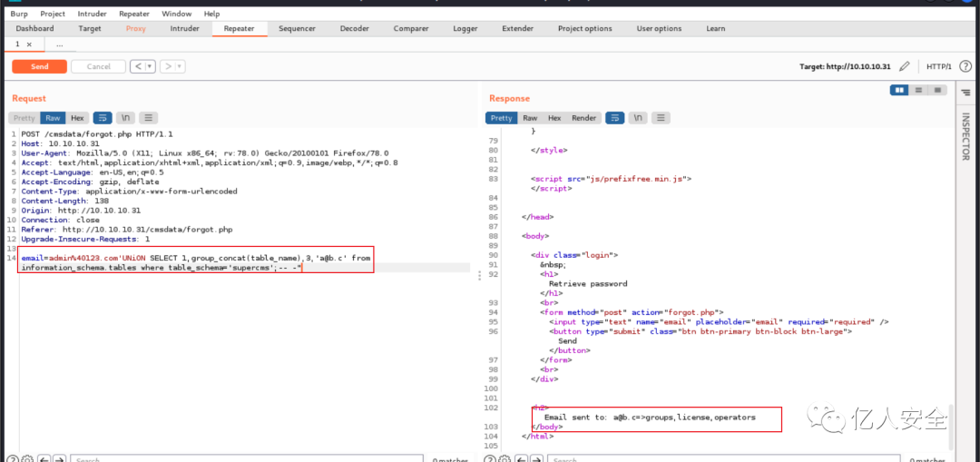Go to previous Response search match

521,459
